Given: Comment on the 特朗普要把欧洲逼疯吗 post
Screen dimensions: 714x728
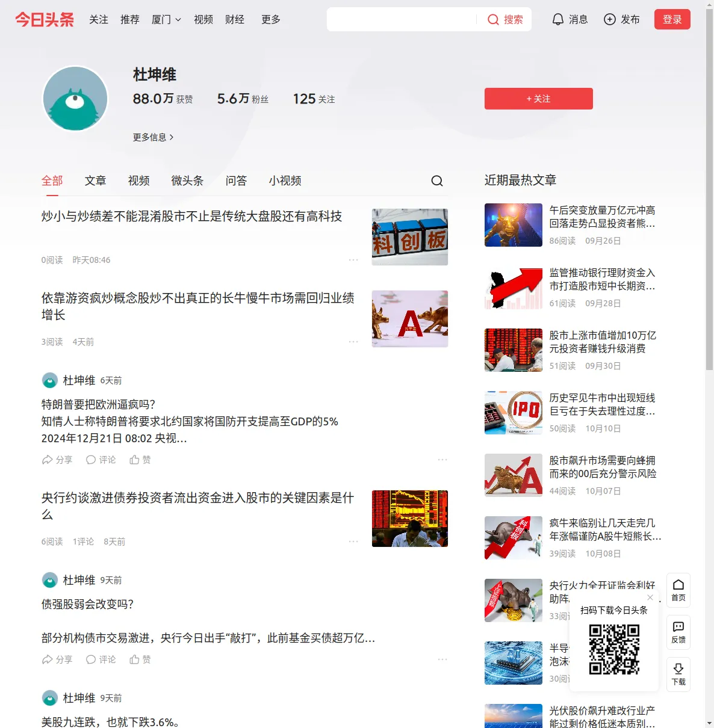Looking at the screenshot, I should click(x=101, y=460).
